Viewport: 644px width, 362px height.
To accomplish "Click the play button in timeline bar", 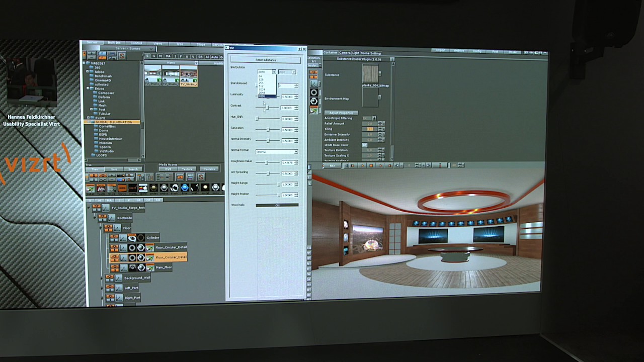I will pos(362,165).
